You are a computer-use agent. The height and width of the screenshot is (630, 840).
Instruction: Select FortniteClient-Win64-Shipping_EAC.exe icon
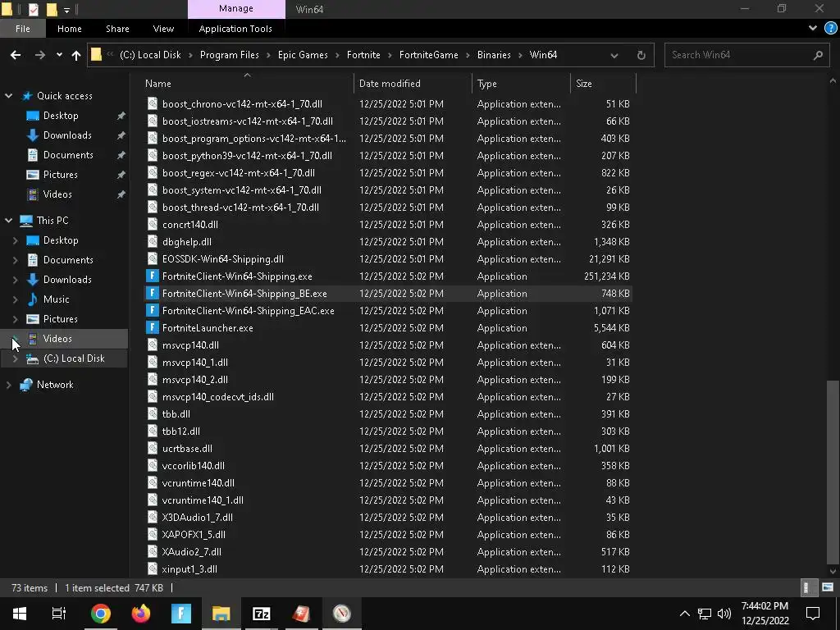153,310
